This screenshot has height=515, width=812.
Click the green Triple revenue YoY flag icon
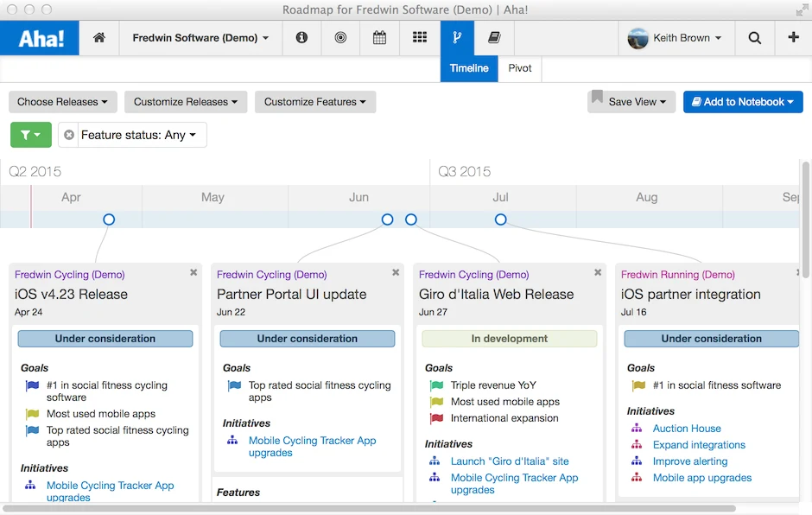(x=436, y=385)
